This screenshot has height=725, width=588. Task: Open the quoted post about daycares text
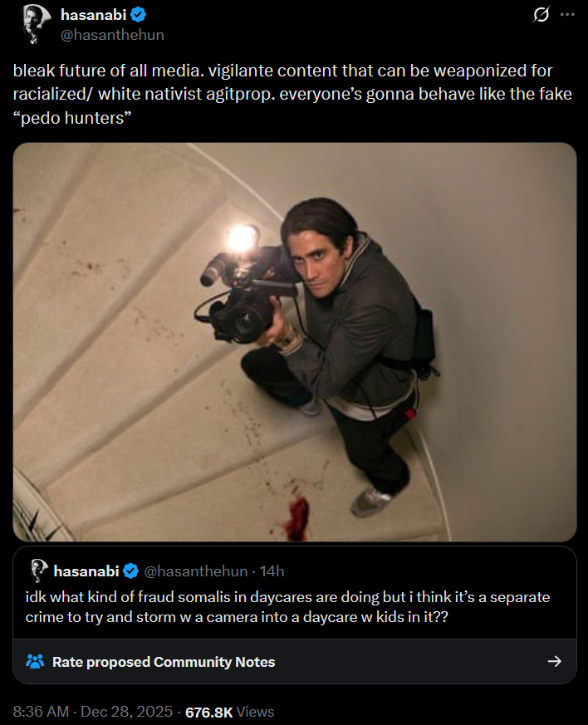tap(287, 607)
